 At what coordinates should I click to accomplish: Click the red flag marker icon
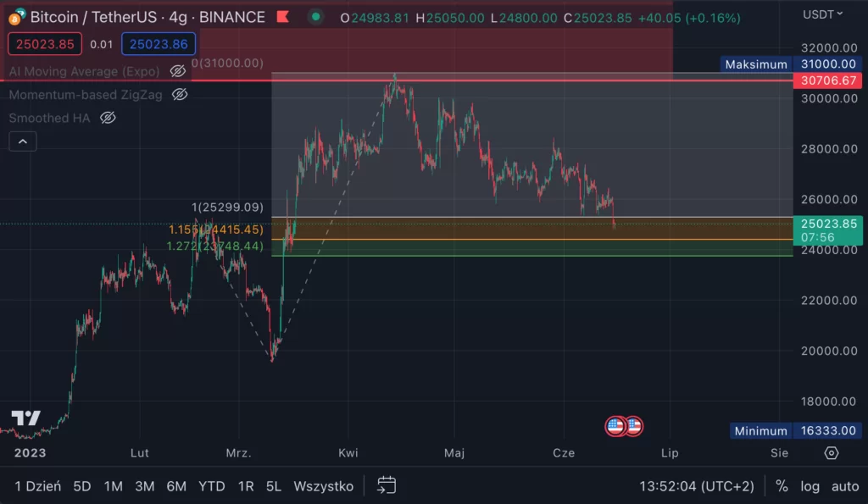(x=283, y=17)
